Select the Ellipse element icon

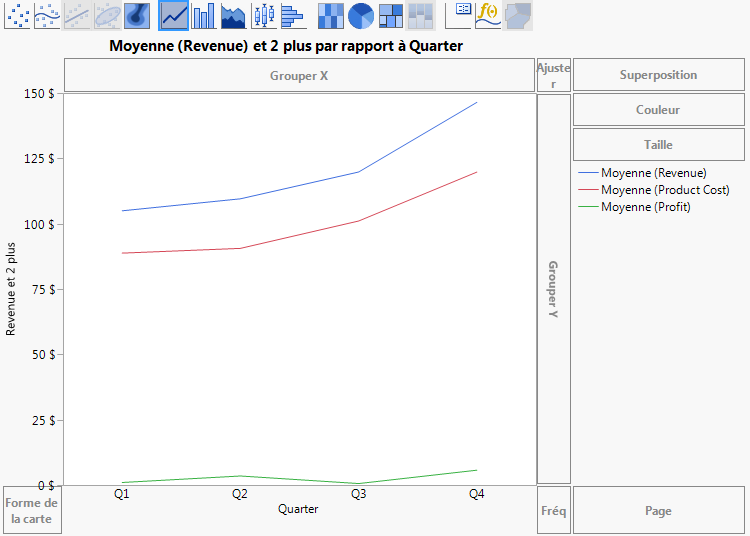click(107, 15)
